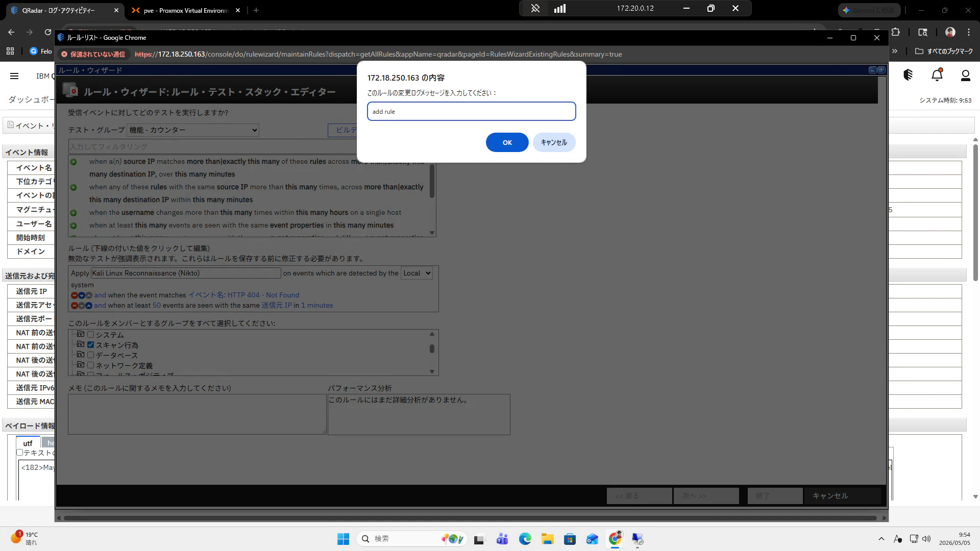Screen dimensions: 980x551
Task: Click the rule memo text area
Action: coord(197,414)
